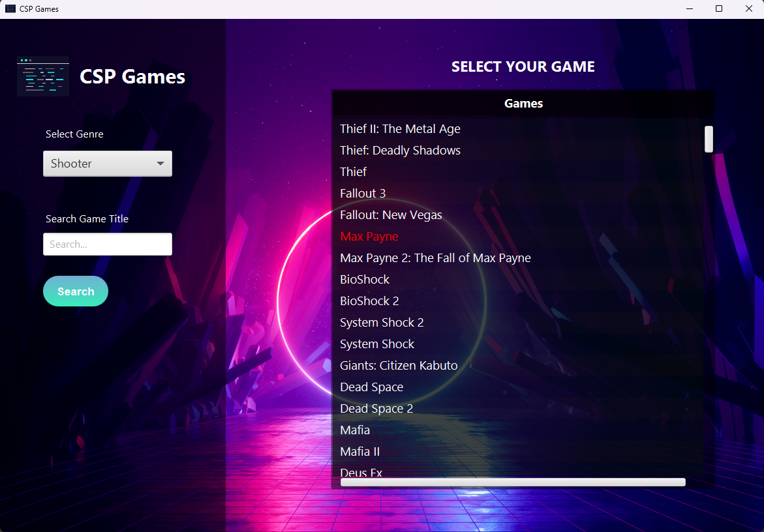Image resolution: width=764 pixels, height=532 pixels.
Task: Click the genre dropdown arrow
Action: click(x=160, y=164)
